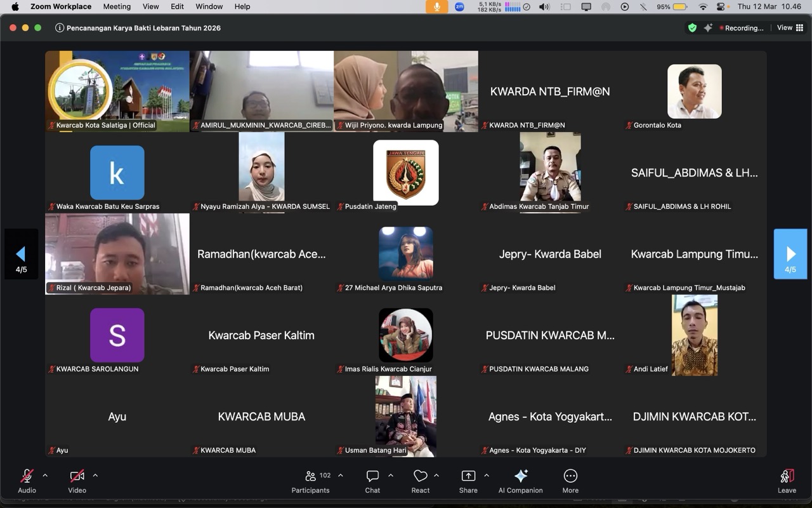Open the Window menu in menu bar
Viewport: 812px width, 508px height.
[x=209, y=6]
